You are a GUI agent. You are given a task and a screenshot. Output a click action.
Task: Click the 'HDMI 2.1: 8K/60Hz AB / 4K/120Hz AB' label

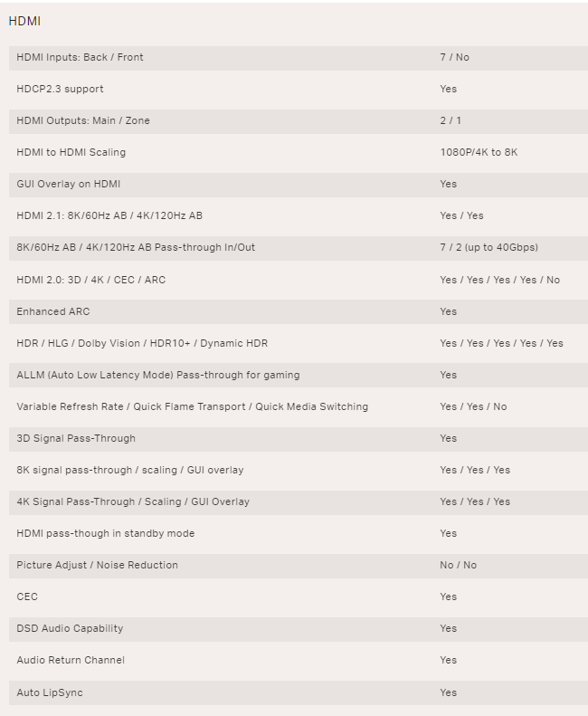pos(109,215)
